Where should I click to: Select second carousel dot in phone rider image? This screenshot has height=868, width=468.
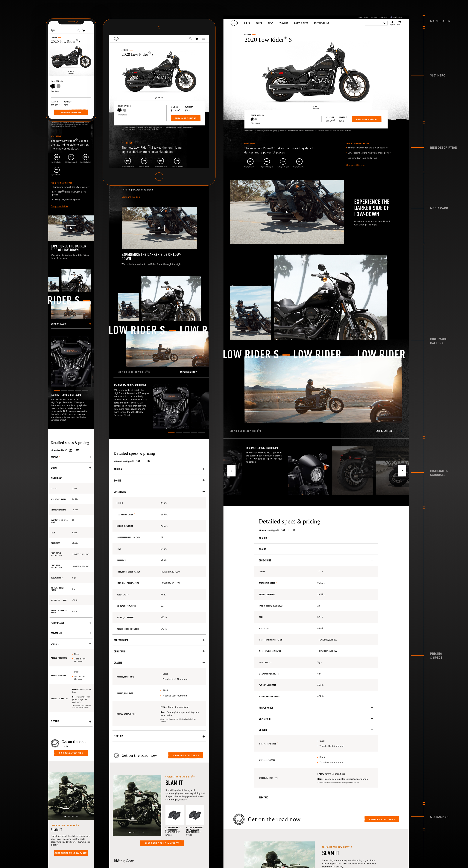pyautogui.click(x=69, y=817)
